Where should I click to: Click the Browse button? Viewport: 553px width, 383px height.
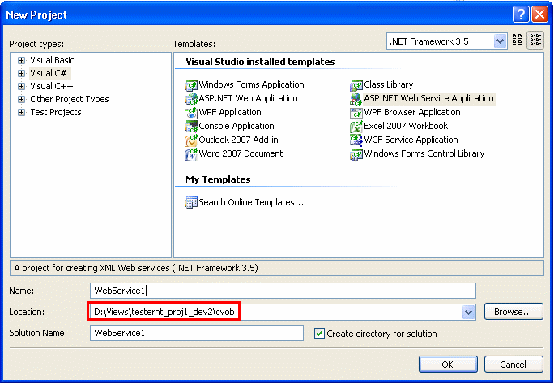click(x=513, y=312)
